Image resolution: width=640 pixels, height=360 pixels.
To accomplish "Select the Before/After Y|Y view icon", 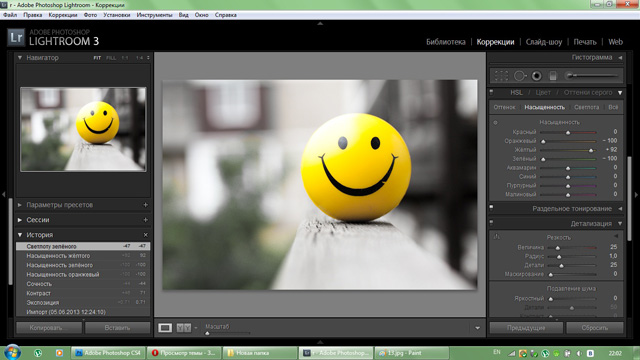I will (x=183, y=328).
